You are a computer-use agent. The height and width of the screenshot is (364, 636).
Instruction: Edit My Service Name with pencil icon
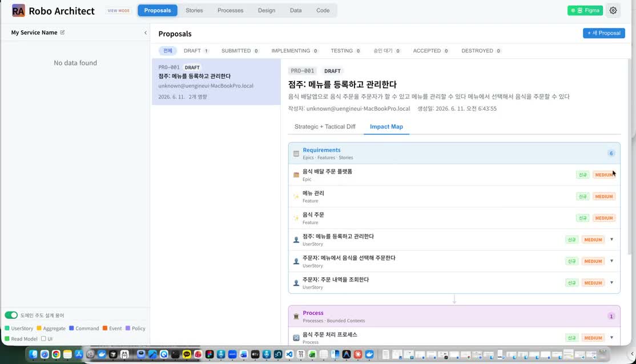pyautogui.click(x=62, y=33)
